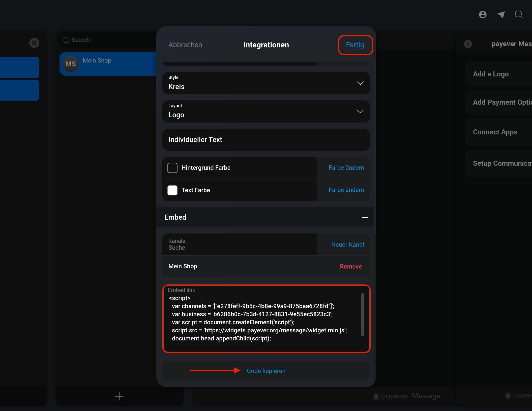Click the Hintergrund Farbe color swatch
Image resolution: width=532 pixels, height=411 pixels.
coord(172,168)
